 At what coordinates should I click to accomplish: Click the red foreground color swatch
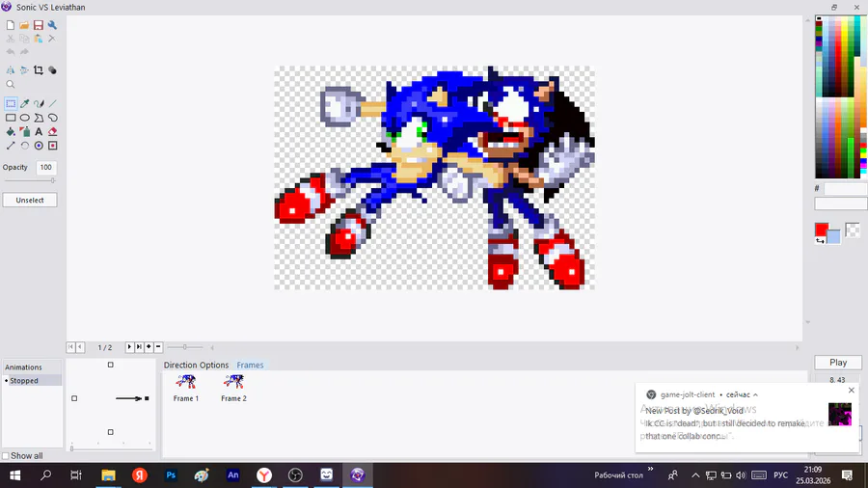pyautogui.click(x=822, y=230)
